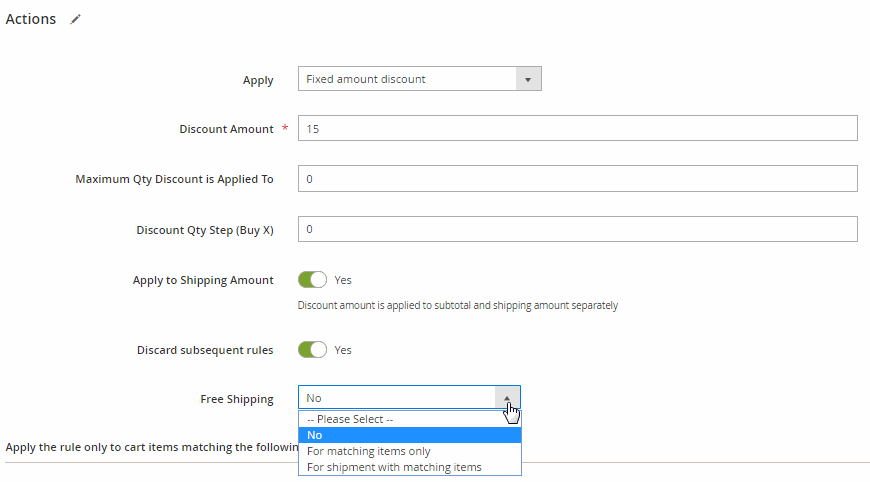Screen dimensions: 870x482
Task: Click the Yes label beside Discard subsequent rules
Action: click(x=343, y=350)
